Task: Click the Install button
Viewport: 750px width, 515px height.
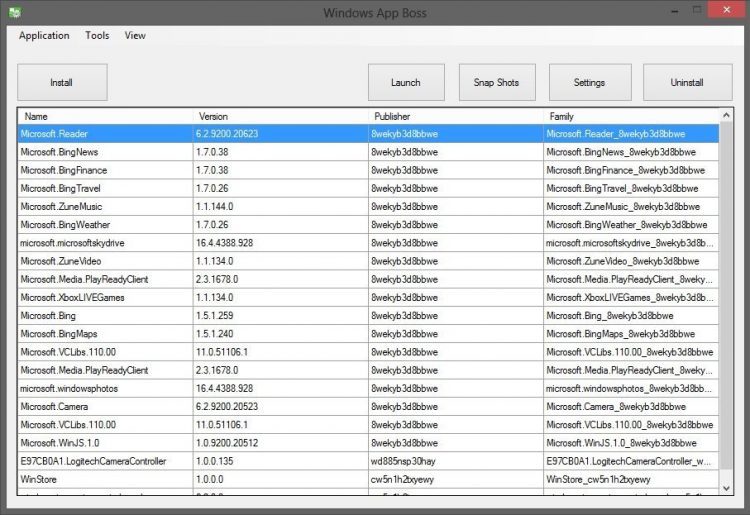Action: pyautogui.click(x=62, y=82)
